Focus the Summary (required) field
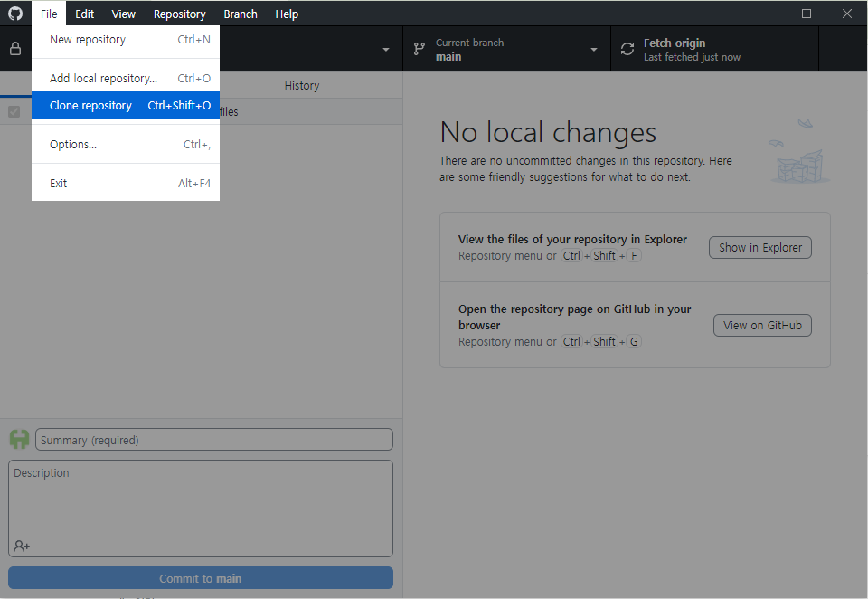 tap(213, 440)
